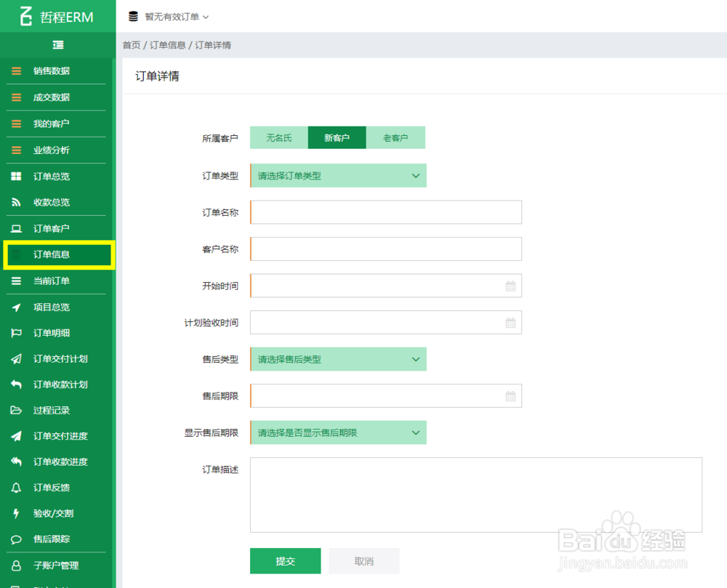Click the 订单名称 input field
This screenshot has height=588, width=727.
[385, 212]
